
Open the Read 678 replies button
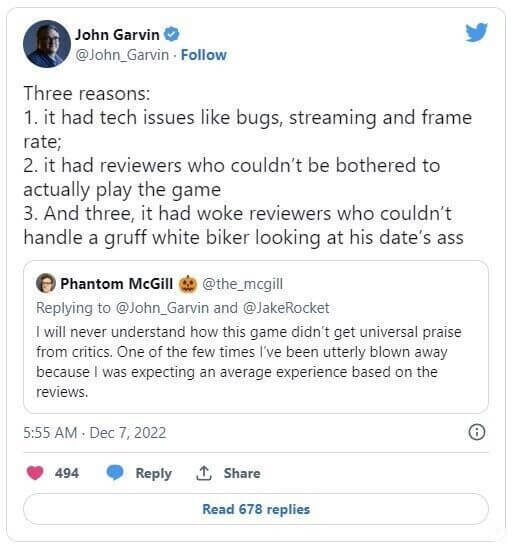[x=256, y=509]
